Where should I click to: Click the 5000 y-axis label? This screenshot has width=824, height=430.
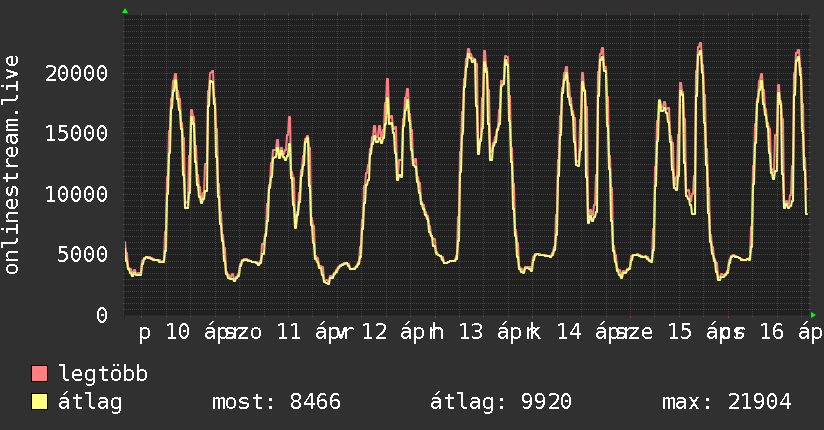coord(83,254)
